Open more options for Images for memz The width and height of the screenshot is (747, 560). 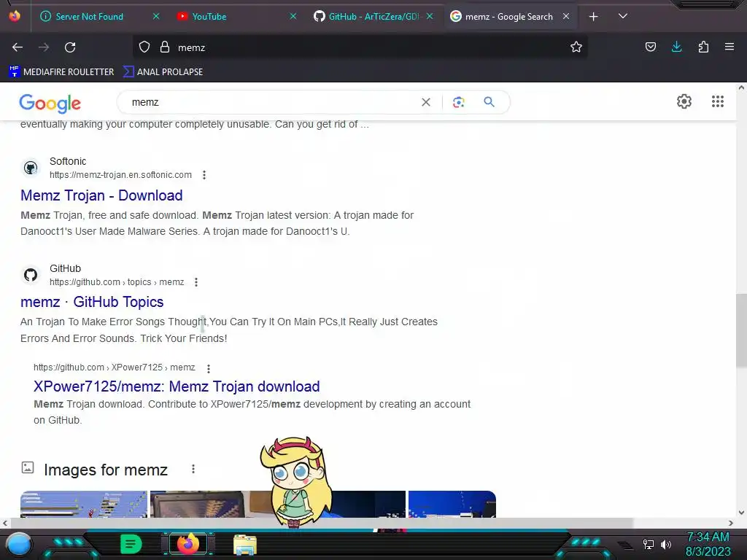pos(193,469)
